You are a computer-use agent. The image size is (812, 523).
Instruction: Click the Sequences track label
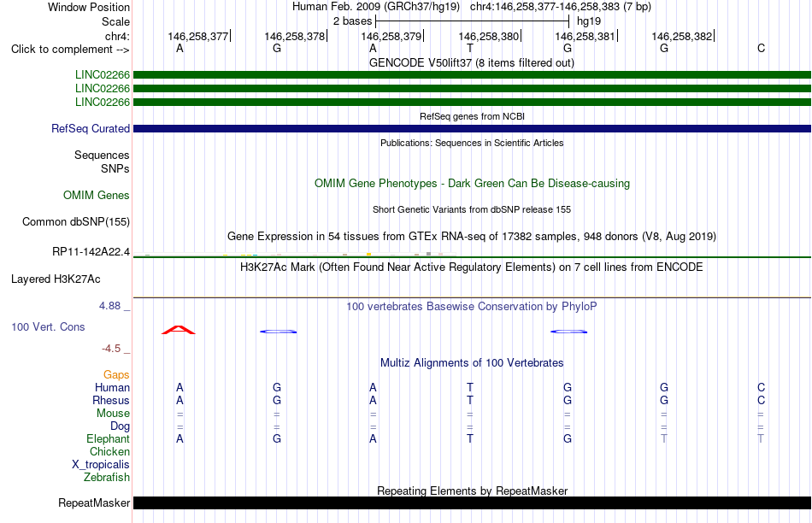pyautogui.click(x=102, y=155)
